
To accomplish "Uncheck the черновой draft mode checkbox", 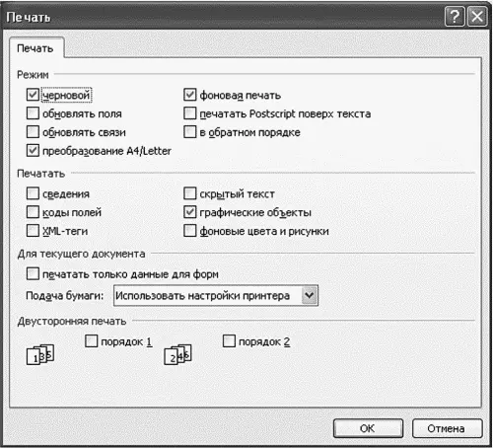I will (33, 95).
